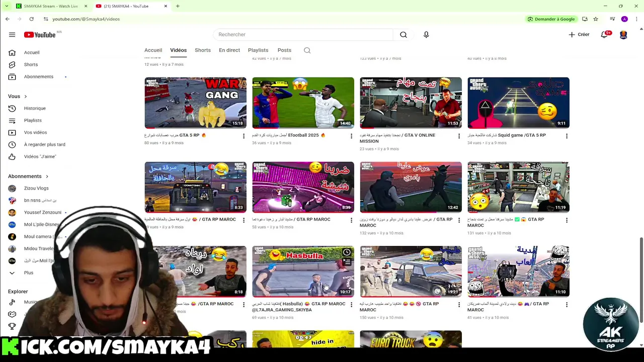
Task: Bookmark this page with the star icon
Action: pos(596,19)
